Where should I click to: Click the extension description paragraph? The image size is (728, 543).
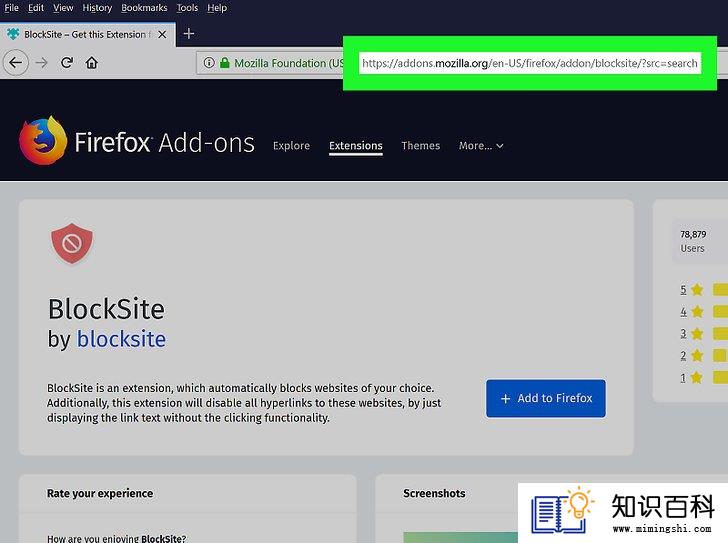244,403
